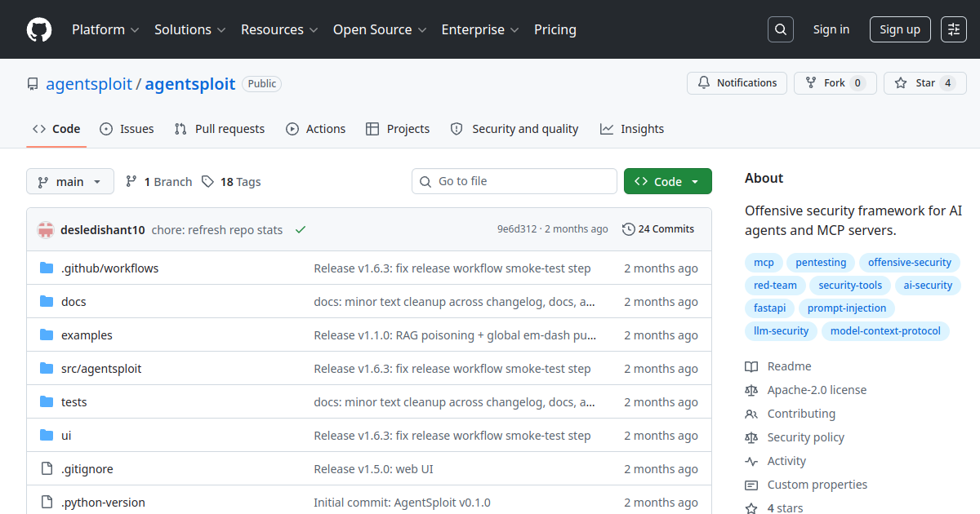Click desledishant10 avatar image
The height and width of the screenshot is (514, 980).
[x=46, y=230]
